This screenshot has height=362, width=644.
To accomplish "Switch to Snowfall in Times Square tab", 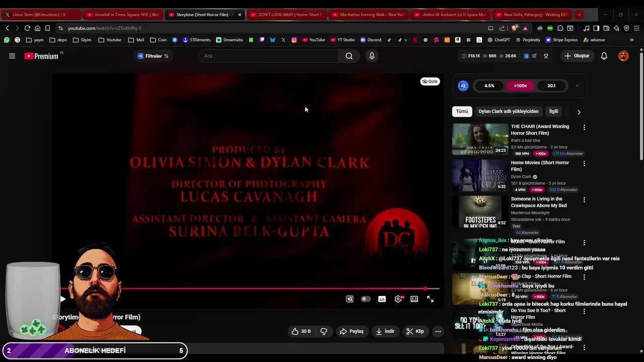I will click(123, 15).
